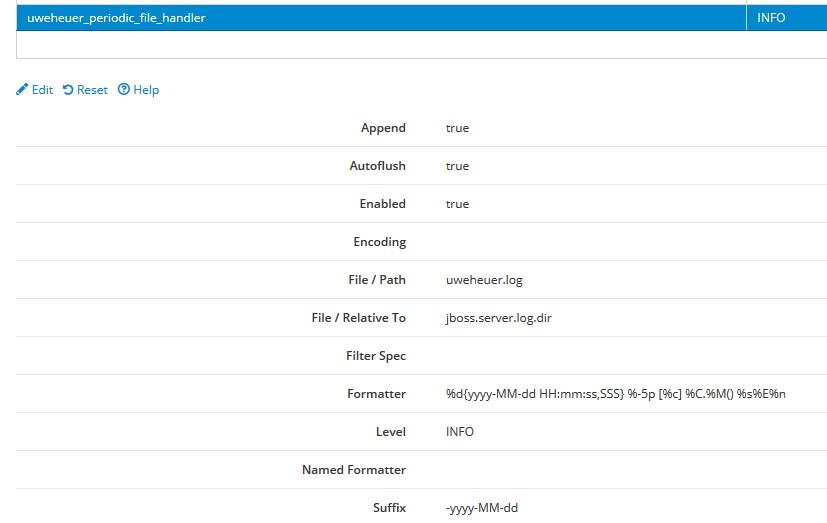This screenshot has height=523, width=827.
Task: Click the -yyyy-MM-dd Suffix value
Action: [482, 508]
